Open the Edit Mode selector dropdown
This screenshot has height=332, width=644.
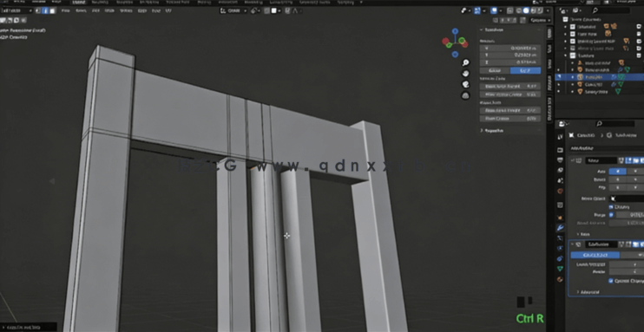pos(16,10)
